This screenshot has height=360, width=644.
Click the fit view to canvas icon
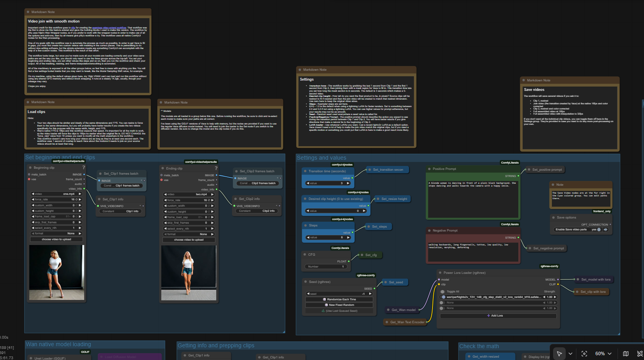pos(584,354)
